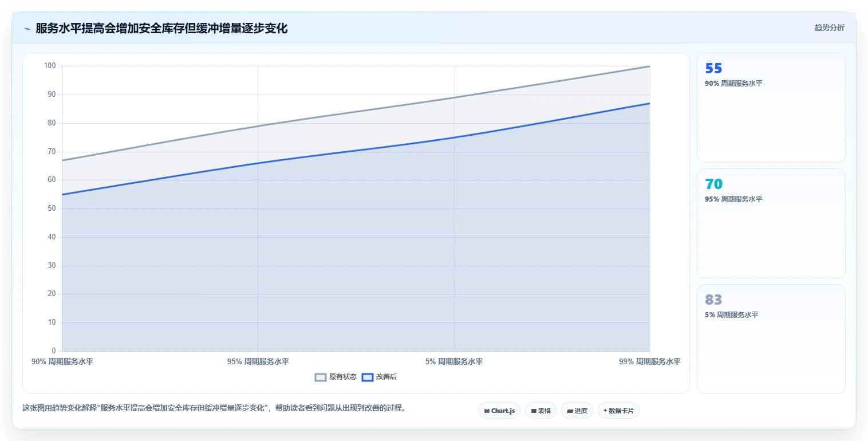Click x-axis label 99% 周期服务水平
This screenshot has width=868, height=441.
click(x=650, y=361)
